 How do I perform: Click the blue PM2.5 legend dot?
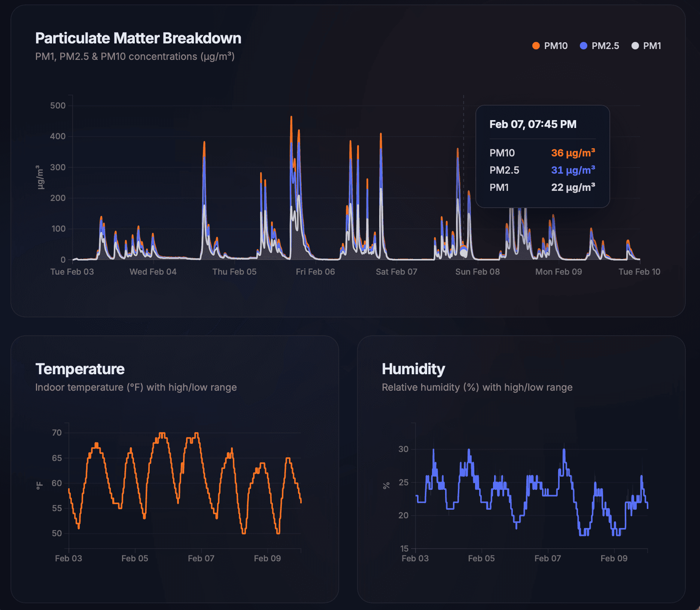pos(583,46)
